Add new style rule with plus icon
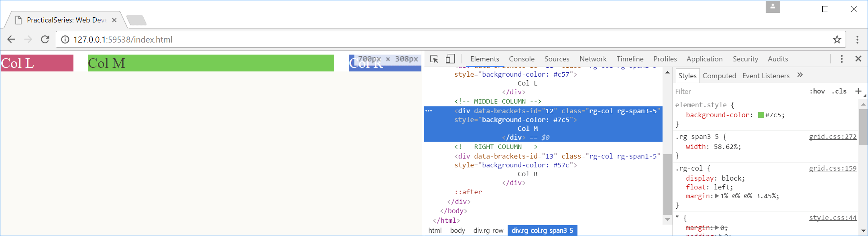The height and width of the screenshot is (236, 868). [858, 91]
